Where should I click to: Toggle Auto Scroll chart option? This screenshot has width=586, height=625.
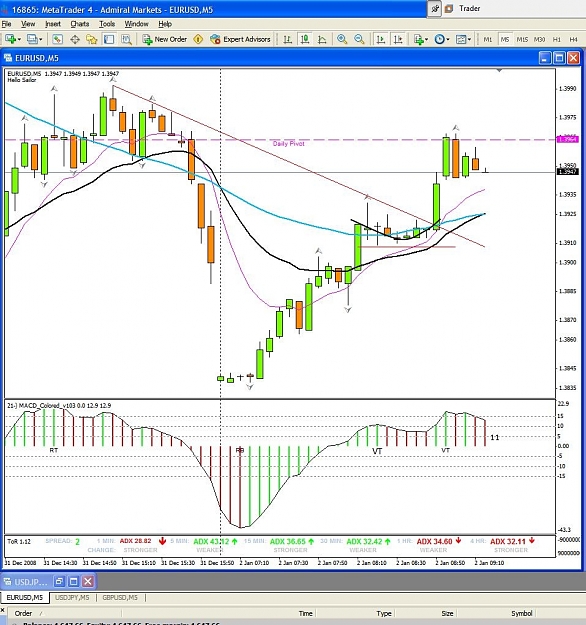(381, 39)
